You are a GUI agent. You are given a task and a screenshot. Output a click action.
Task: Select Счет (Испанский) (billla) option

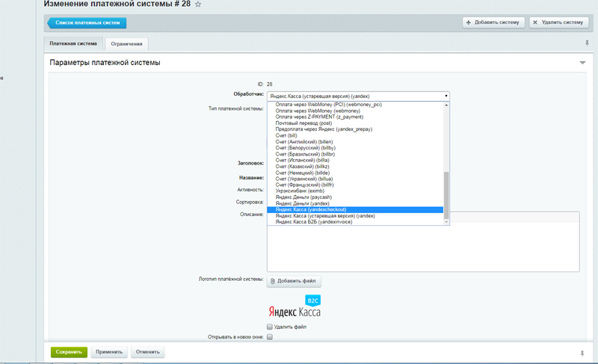tap(356, 160)
